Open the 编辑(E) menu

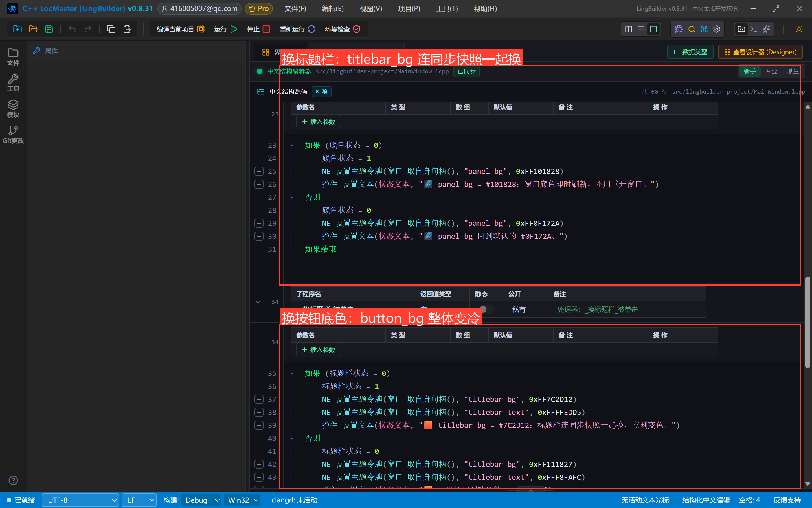point(333,9)
